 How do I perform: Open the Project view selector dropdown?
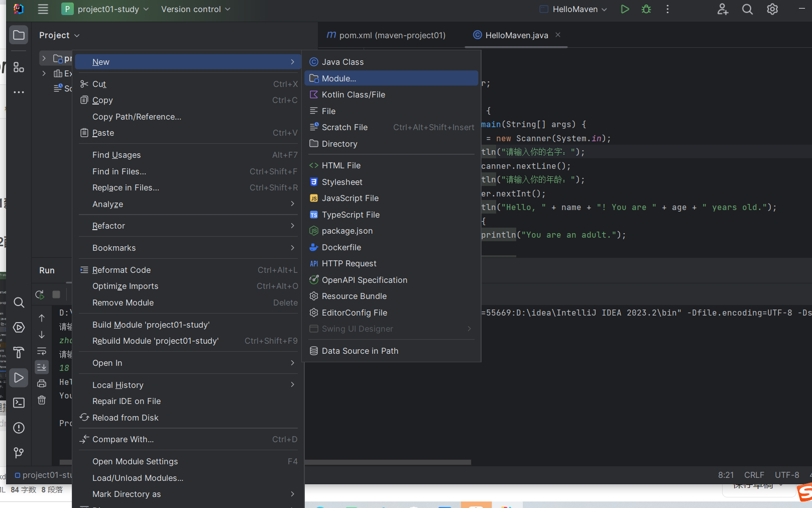(x=59, y=35)
